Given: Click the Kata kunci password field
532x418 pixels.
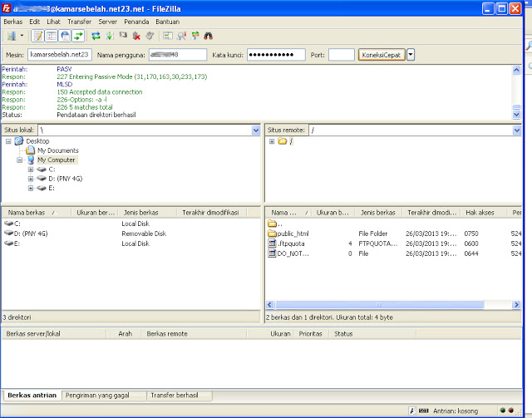Looking at the screenshot, I should pos(276,55).
